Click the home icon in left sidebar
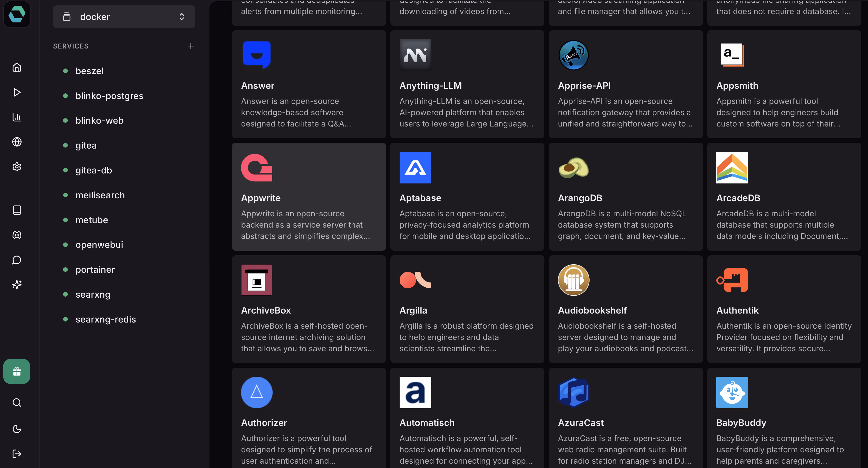Image resolution: width=868 pixels, height=468 pixels. tap(17, 67)
